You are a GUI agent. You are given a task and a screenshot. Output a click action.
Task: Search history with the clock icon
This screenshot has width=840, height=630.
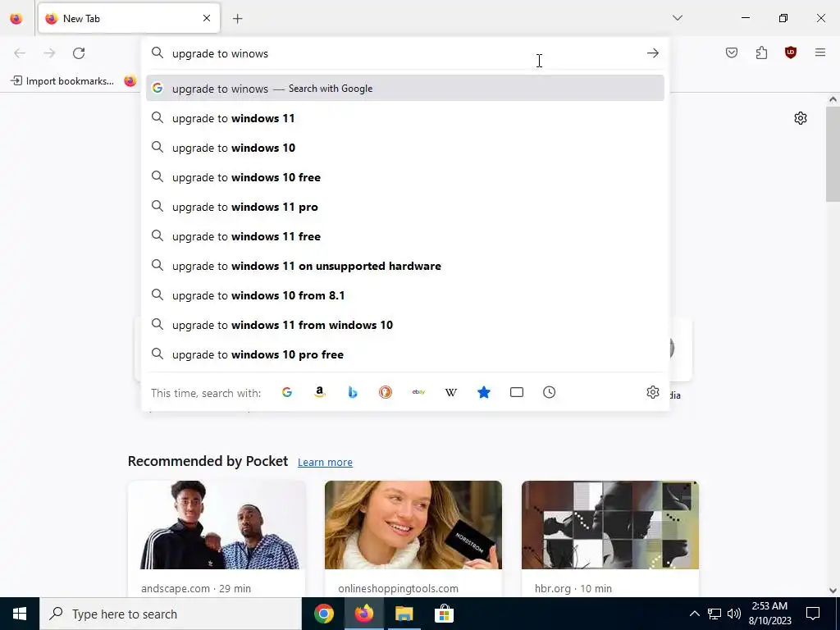coord(549,393)
